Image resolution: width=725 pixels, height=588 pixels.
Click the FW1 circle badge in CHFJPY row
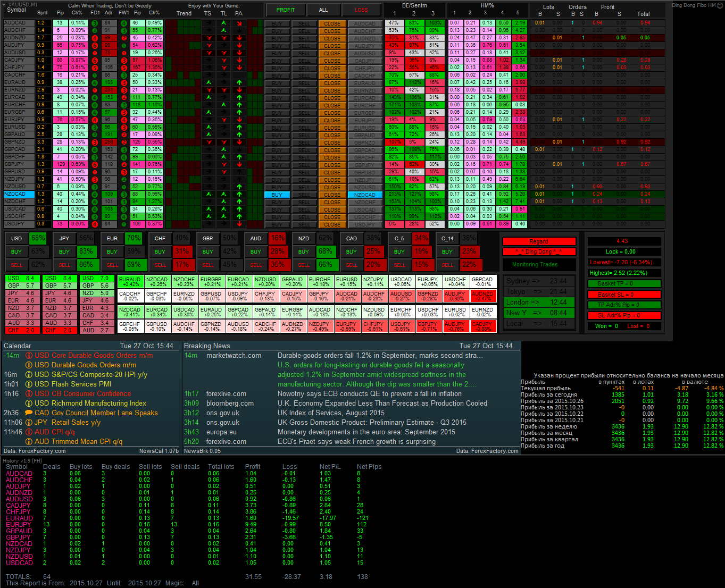(124, 68)
